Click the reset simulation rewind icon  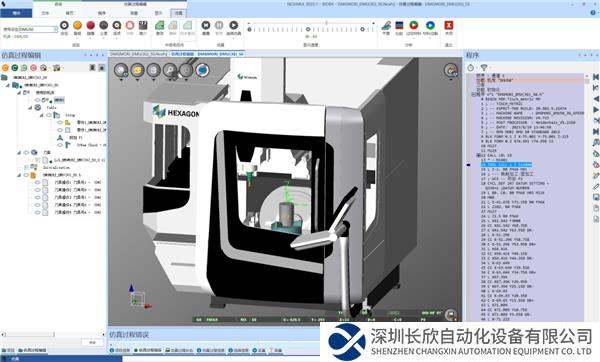tap(206, 25)
